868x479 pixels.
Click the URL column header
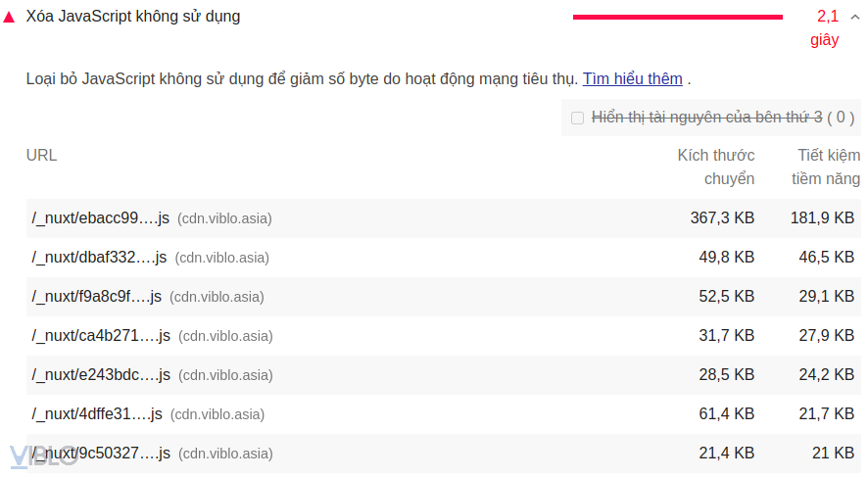pos(42,156)
